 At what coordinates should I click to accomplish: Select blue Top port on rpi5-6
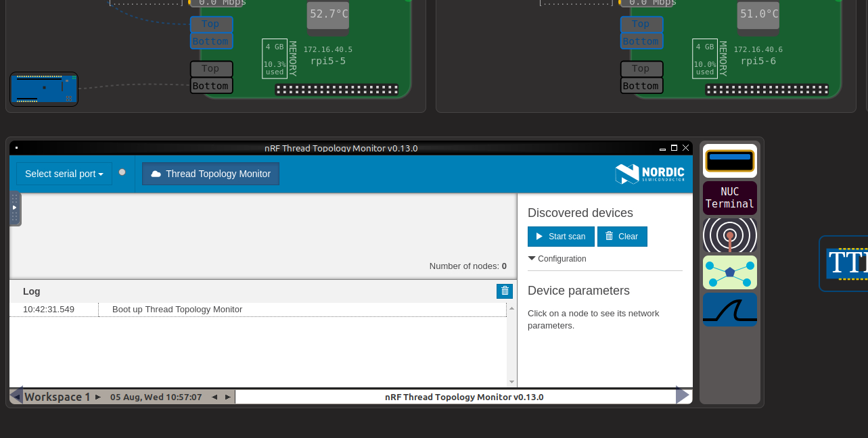tap(641, 24)
